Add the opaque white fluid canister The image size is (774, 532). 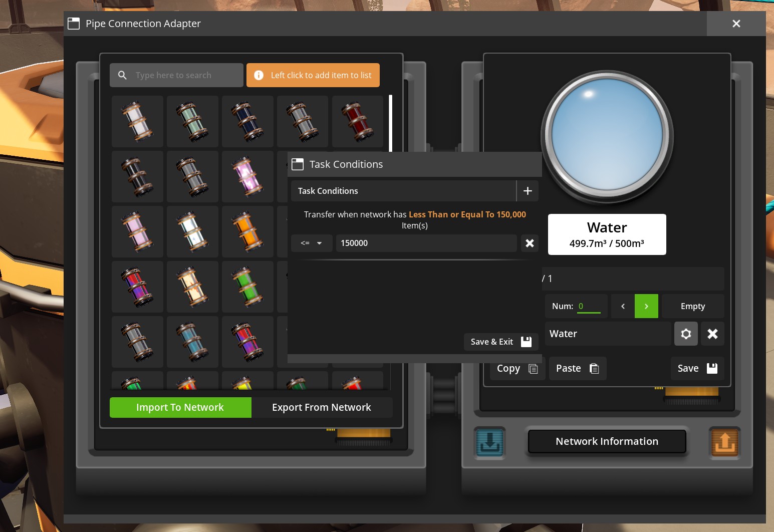click(x=137, y=121)
